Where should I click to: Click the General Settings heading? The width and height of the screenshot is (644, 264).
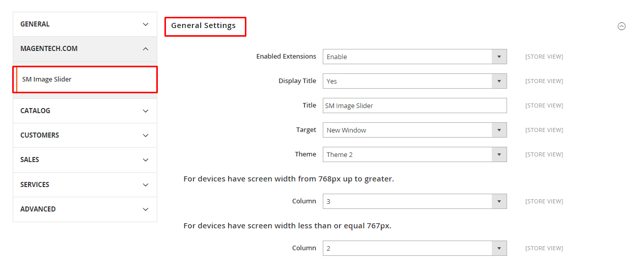coord(203,25)
